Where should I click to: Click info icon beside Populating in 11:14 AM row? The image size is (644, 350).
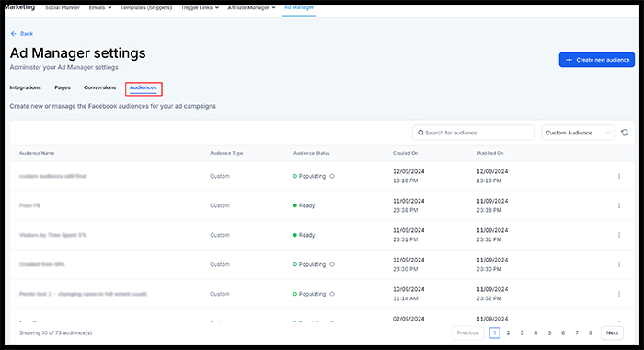332,294
